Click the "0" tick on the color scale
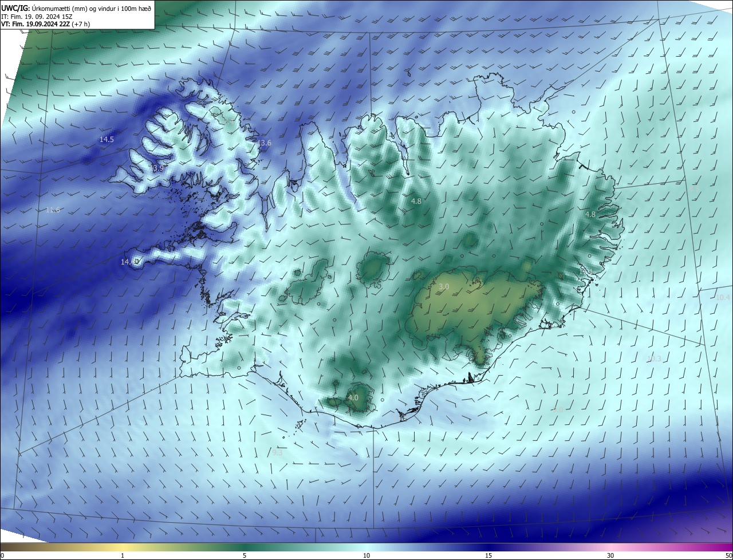Image resolution: width=733 pixels, height=560 pixels. [x=2, y=555]
